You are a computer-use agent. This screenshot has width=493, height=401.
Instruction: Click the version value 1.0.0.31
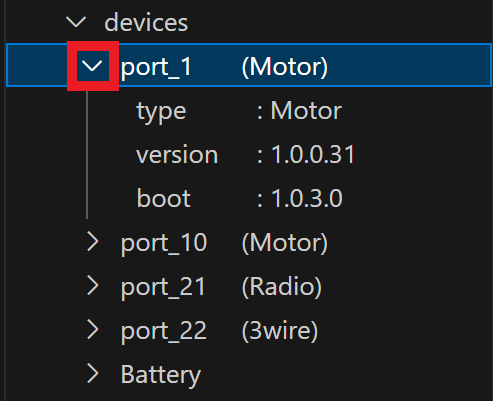click(x=313, y=154)
